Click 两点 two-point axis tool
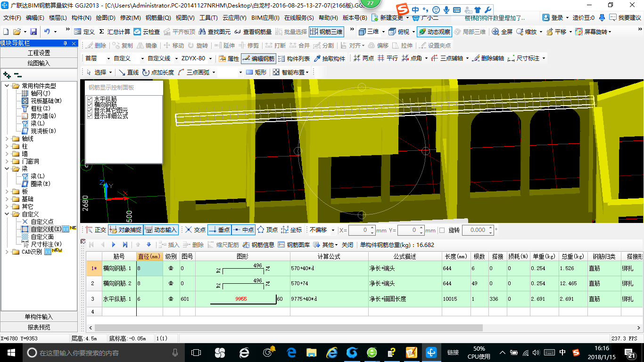This screenshot has width=644, height=362. click(364, 58)
